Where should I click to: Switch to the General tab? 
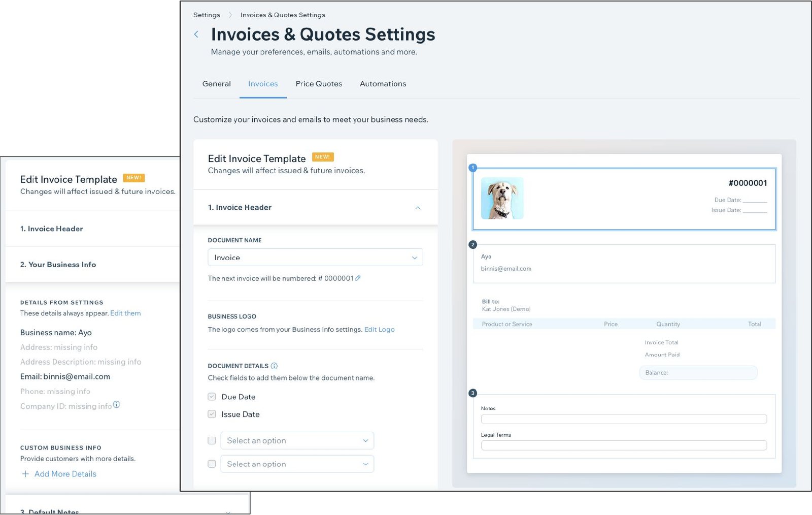tap(217, 84)
